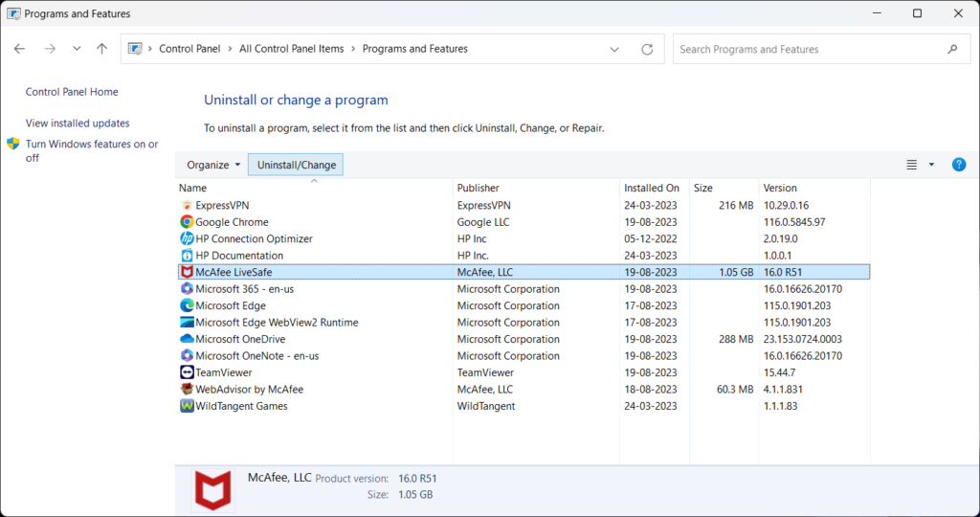Open Control Panel Home link
Image resolution: width=980 pixels, height=517 pixels.
[x=72, y=92]
